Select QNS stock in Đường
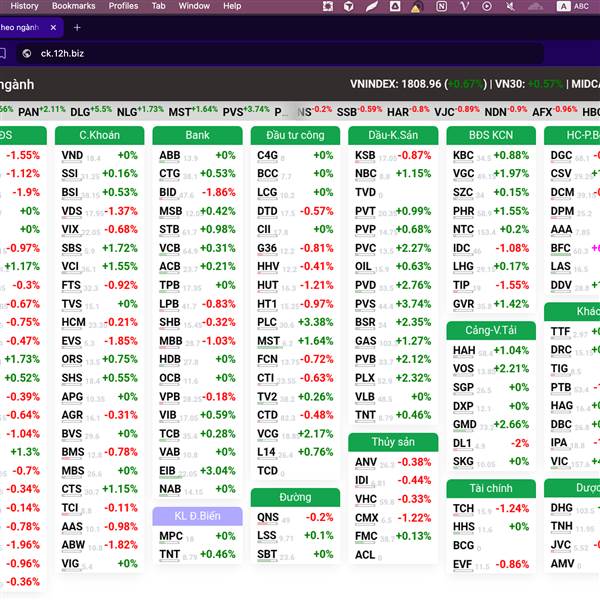The image size is (600, 600). (x=295, y=517)
